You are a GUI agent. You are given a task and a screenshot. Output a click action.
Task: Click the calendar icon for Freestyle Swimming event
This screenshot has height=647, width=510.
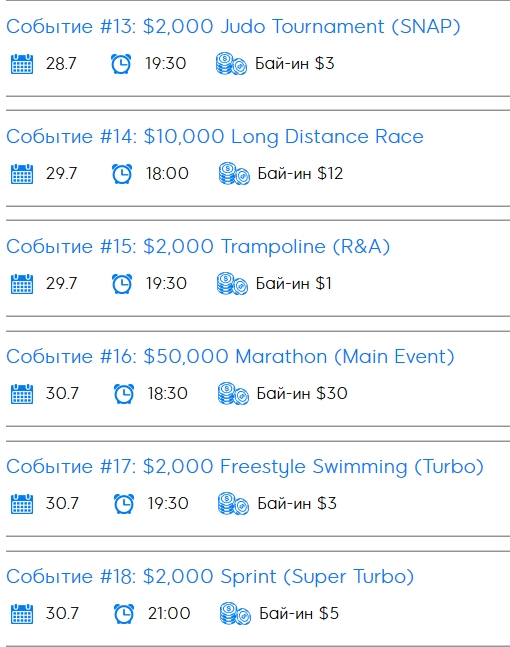(22, 504)
